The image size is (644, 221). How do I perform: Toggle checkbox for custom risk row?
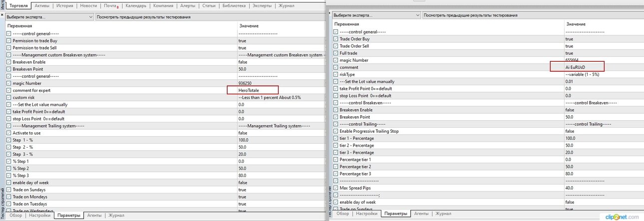tap(9, 97)
